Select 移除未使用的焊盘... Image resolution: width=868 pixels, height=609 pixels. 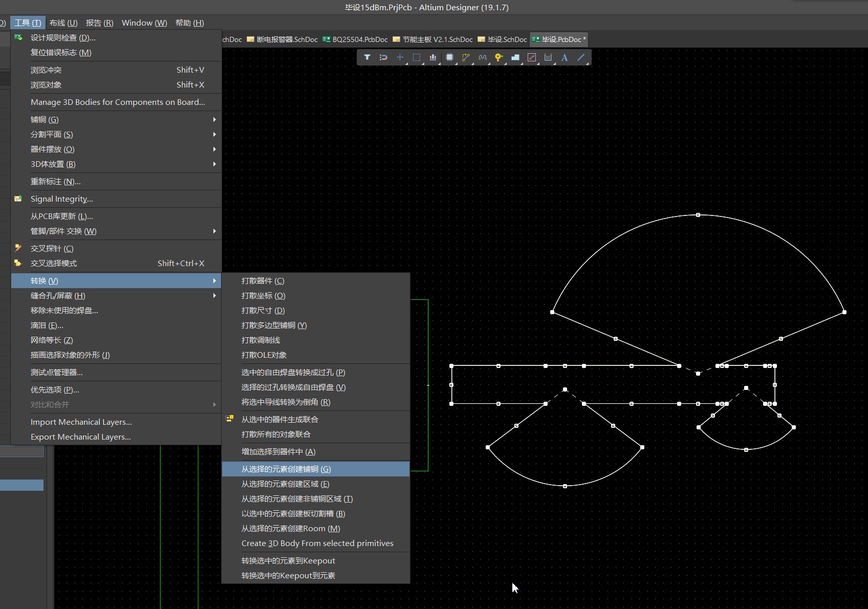click(116, 311)
